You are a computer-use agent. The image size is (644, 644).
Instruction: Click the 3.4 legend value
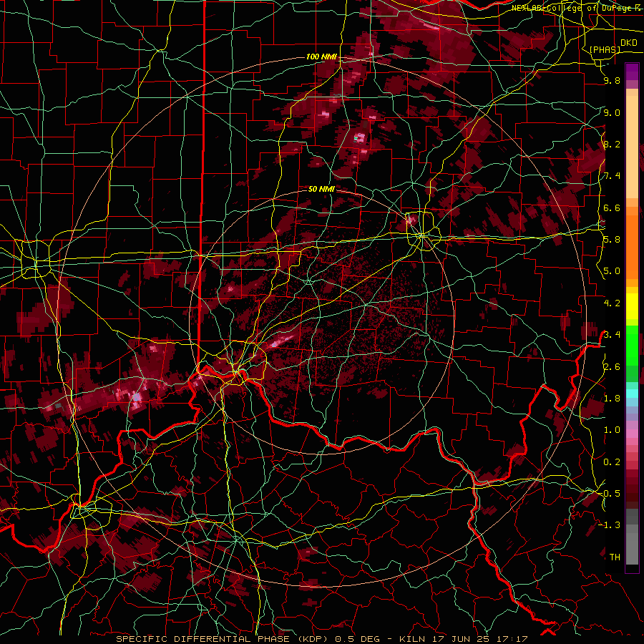click(x=612, y=335)
